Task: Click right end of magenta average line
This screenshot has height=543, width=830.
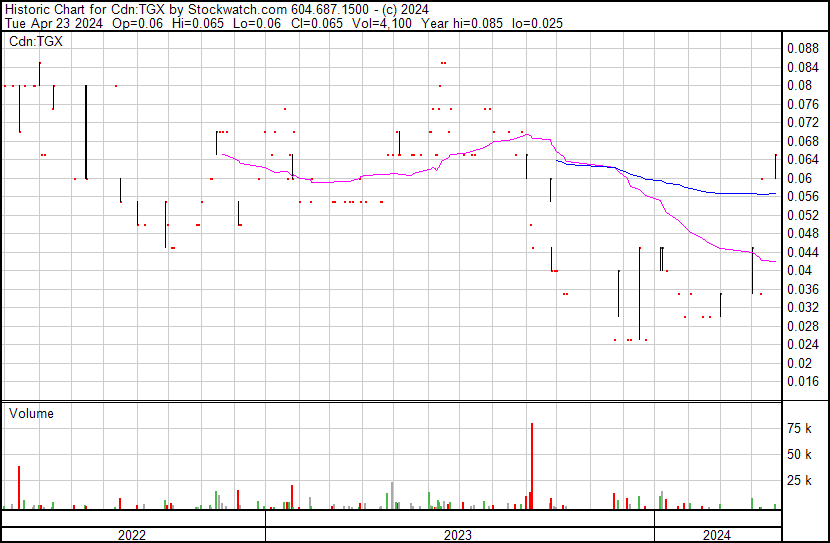Action: (x=775, y=261)
